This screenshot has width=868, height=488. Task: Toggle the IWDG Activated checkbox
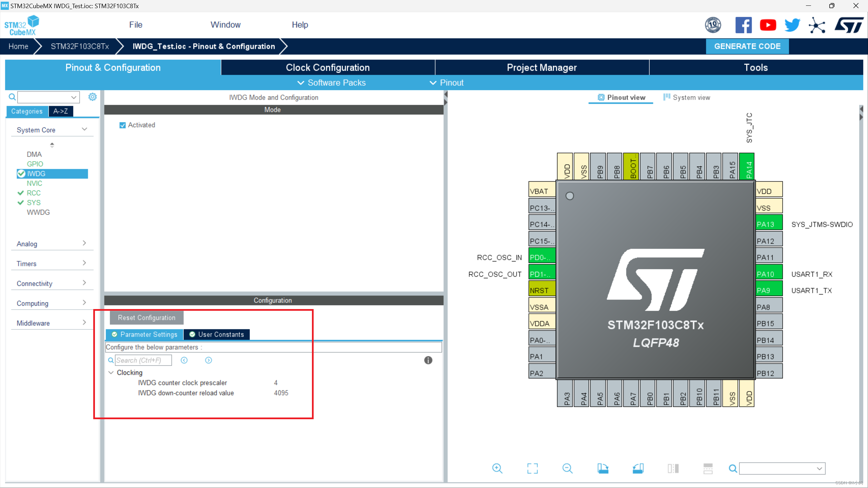123,125
